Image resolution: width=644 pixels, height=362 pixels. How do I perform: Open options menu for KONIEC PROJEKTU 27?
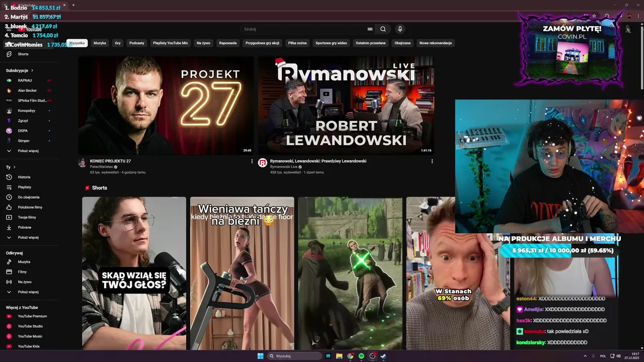[x=252, y=161]
